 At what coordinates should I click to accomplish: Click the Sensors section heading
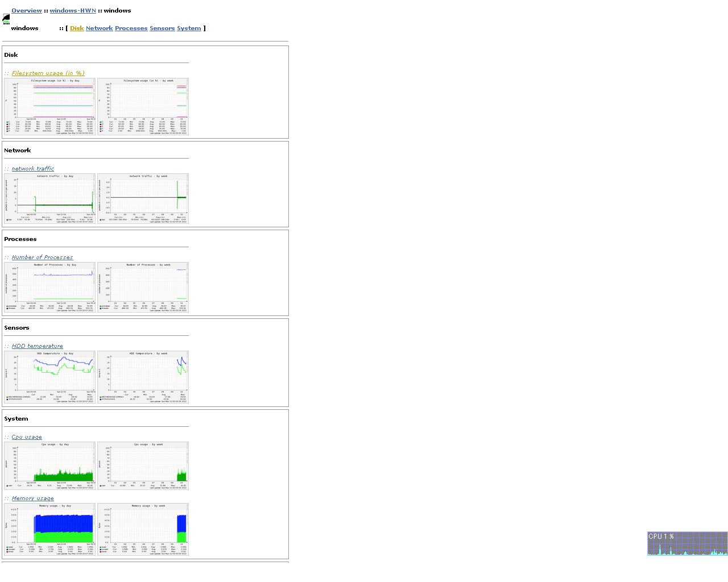pos(16,328)
